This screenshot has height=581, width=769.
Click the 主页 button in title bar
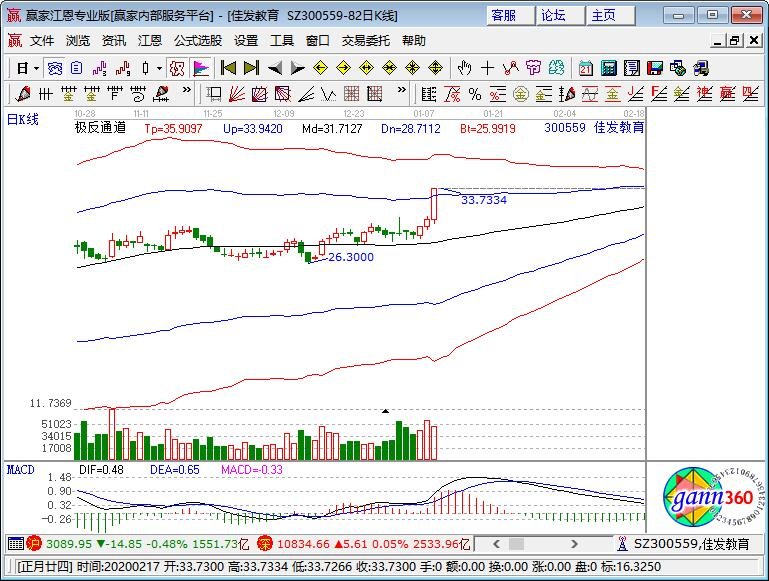pyautogui.click(x=611, y=16)
